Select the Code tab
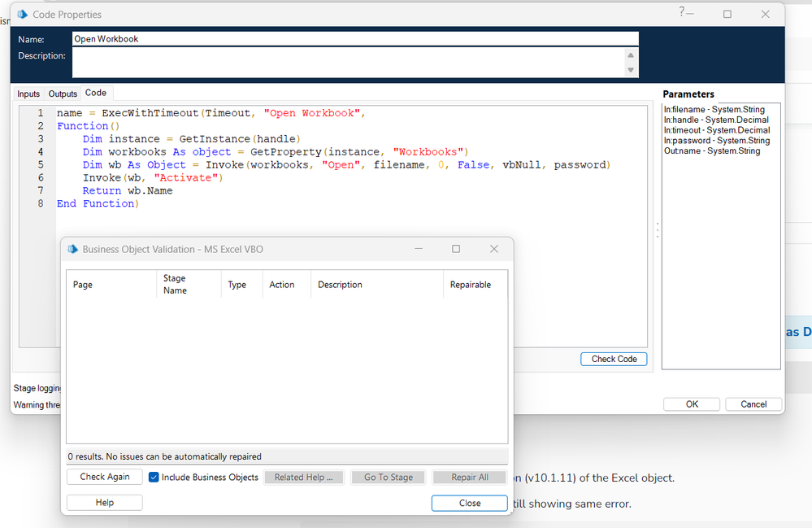The height and width of the screenshot is (528, 812). click(96, 94)
